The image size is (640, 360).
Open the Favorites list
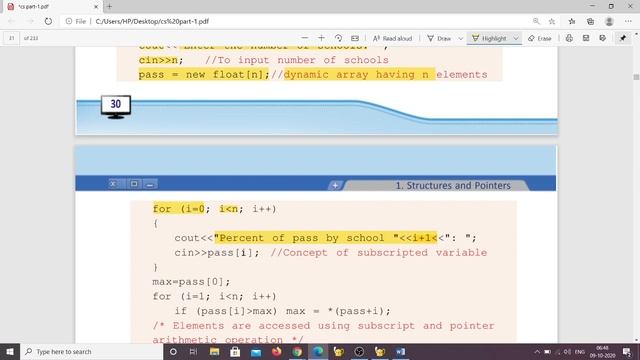point(572,21)
